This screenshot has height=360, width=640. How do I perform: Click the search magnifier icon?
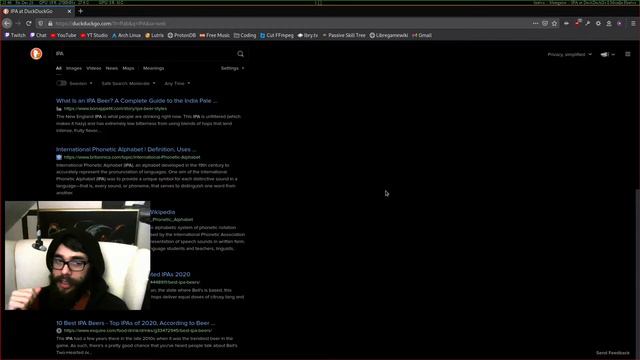240,54
